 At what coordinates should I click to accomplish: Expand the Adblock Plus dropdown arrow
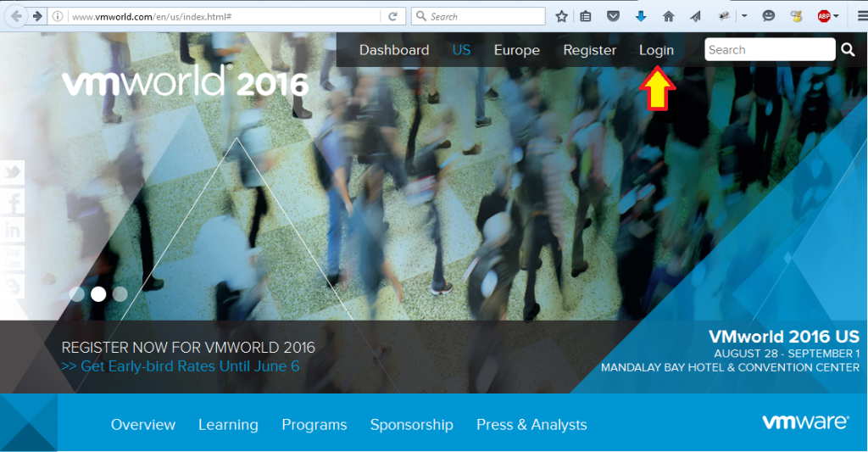coord(837,16)
